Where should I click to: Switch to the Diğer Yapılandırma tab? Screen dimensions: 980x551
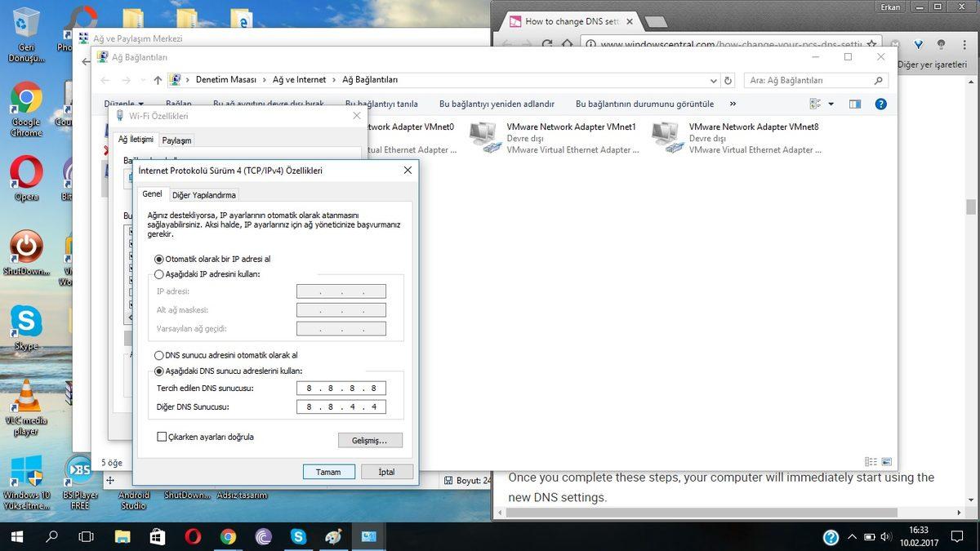click(x=203, y=195)
